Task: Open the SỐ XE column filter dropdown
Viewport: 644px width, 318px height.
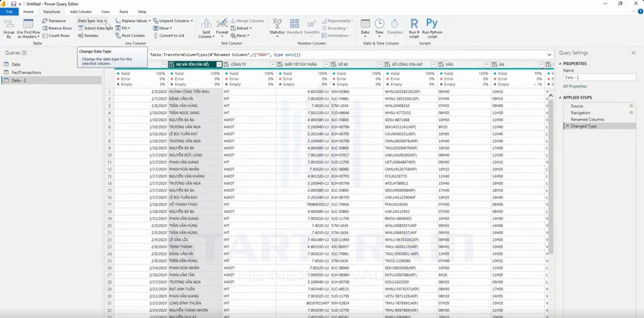Action: pos(380,64)
